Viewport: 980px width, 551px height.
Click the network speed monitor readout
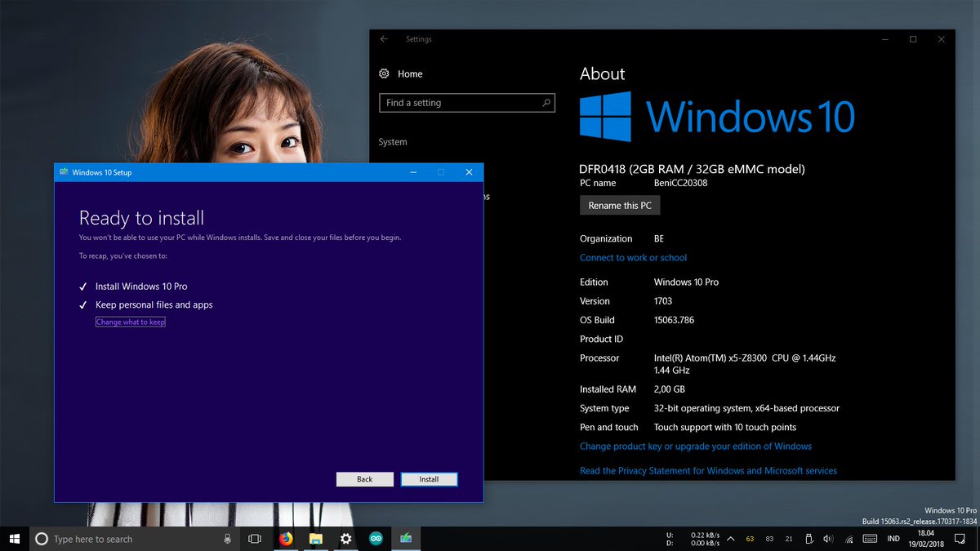[693, 539]
